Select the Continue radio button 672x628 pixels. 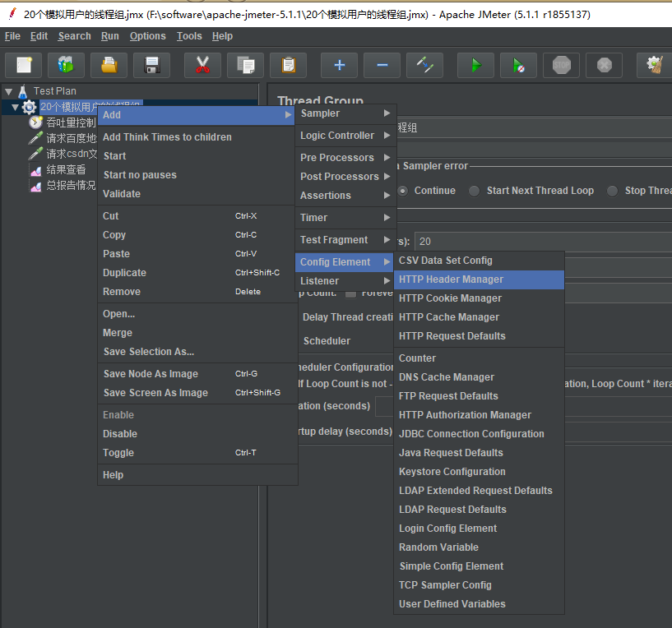[403, 191]
